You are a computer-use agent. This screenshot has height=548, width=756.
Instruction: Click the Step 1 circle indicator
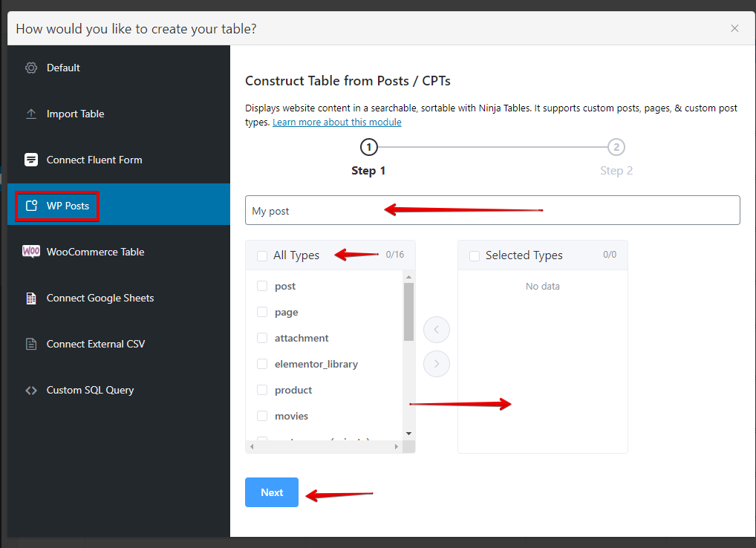tap(369, 147)
